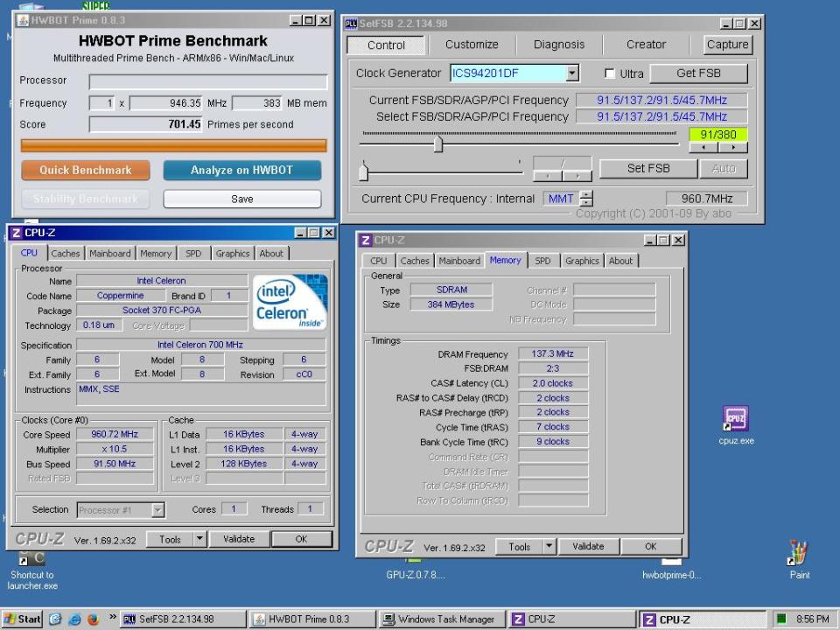Launch Internet Explorer from quick launch
The image size is (840, 630).
click(75, 619)
